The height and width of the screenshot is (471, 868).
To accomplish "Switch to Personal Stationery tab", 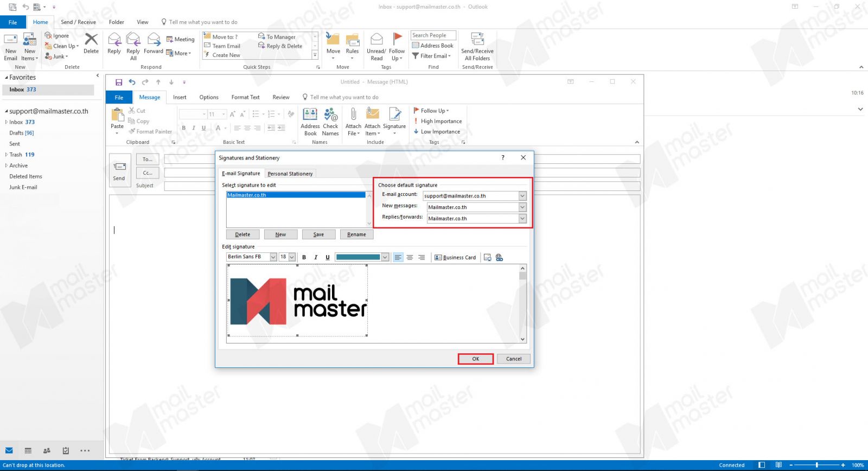I will pyautogui.click(x=290, y=174).
